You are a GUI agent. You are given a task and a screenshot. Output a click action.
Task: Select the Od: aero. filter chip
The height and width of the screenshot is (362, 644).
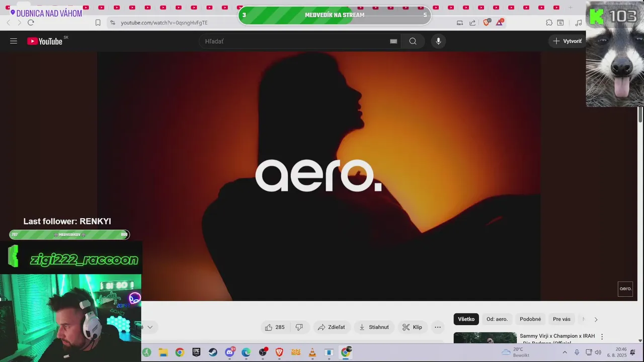click(497, 319)
